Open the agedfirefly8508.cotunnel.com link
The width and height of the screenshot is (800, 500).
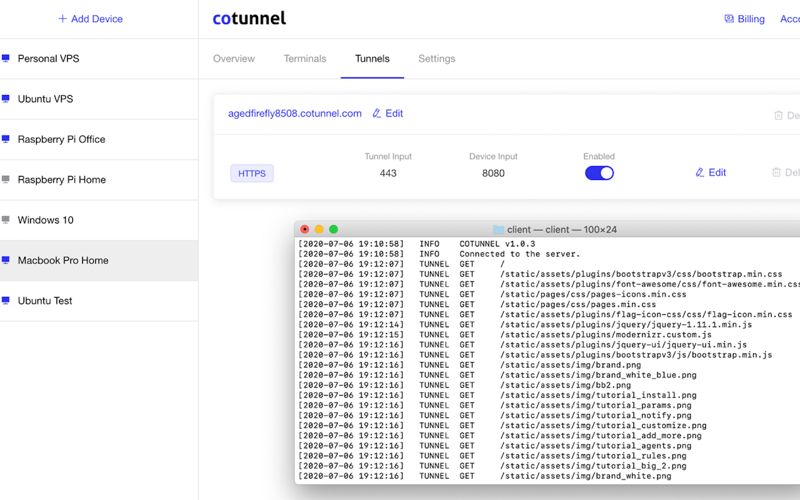coord(295,113)
